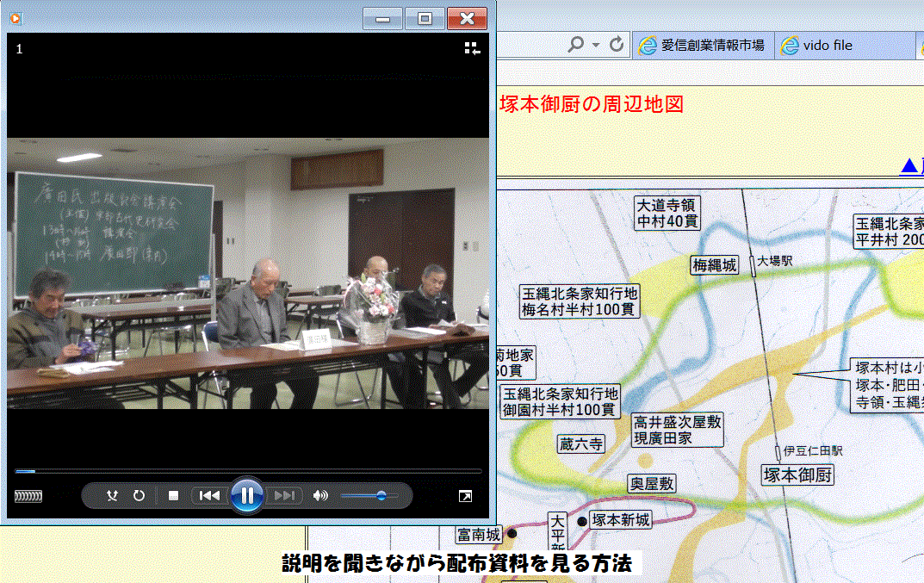924x583 pixels.
Task: Skip to next track
Action: click(x=285, y=496)
